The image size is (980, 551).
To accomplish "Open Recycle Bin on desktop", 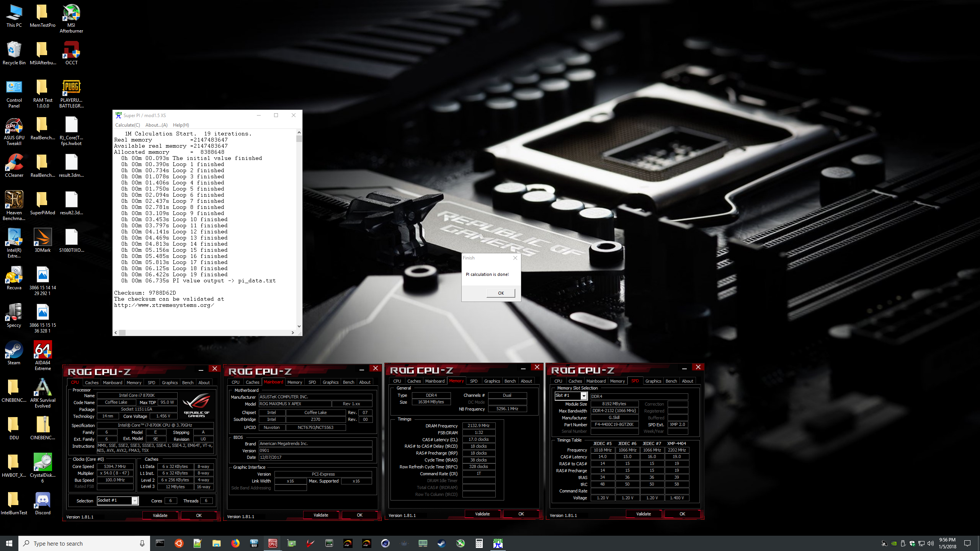I will click(14, 53).
